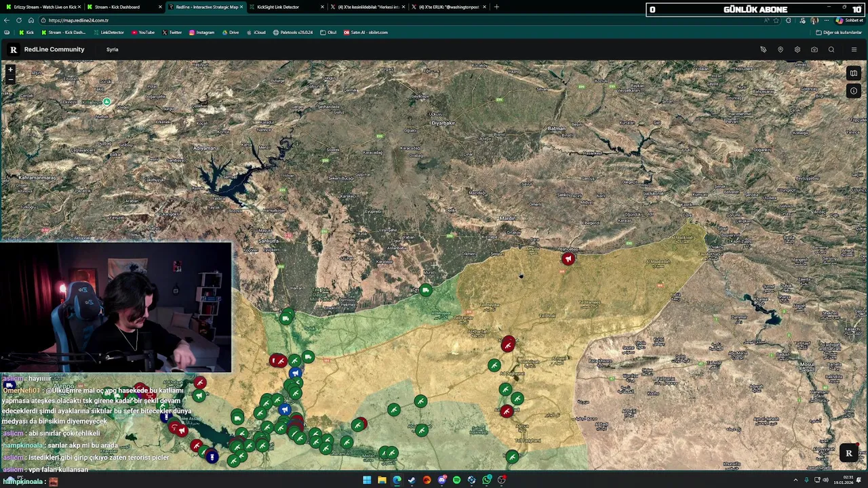Open Windows Start menu
Screen dimensions: 868x488
point(367,480)
